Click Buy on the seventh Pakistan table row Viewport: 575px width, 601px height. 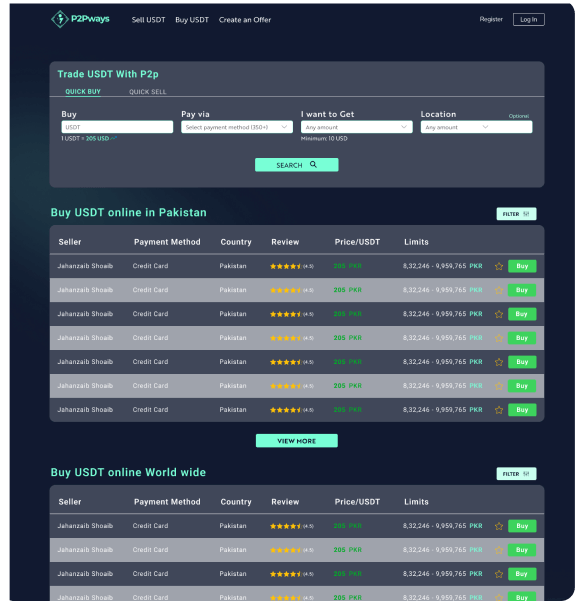[x=522, y=410]
